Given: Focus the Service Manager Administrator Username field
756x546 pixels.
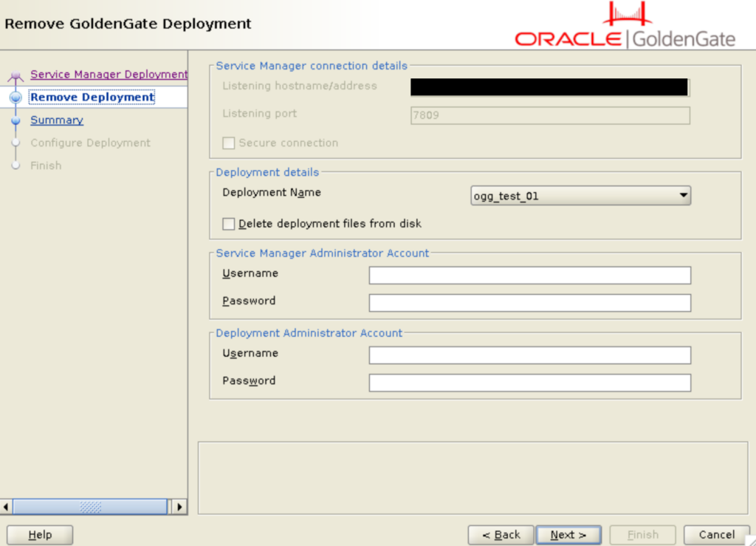Looking at the screenshot, I should tap(529, 276).
